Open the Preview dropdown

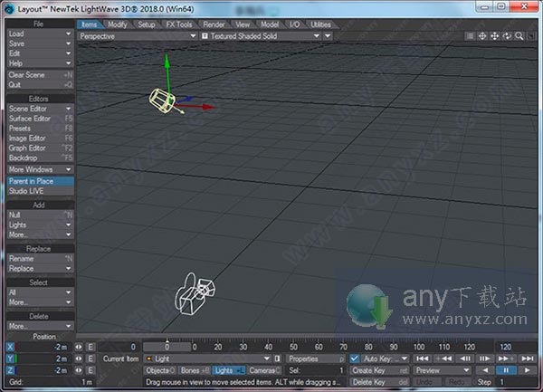point(443,370)
